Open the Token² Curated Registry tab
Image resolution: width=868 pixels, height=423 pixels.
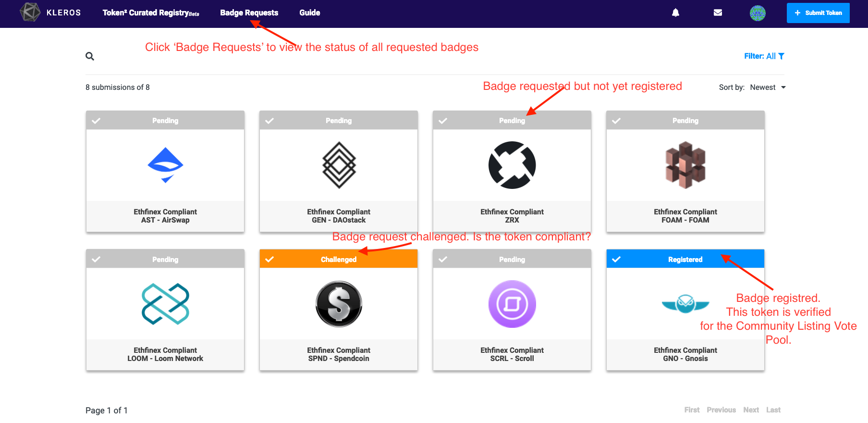(151, 13)
